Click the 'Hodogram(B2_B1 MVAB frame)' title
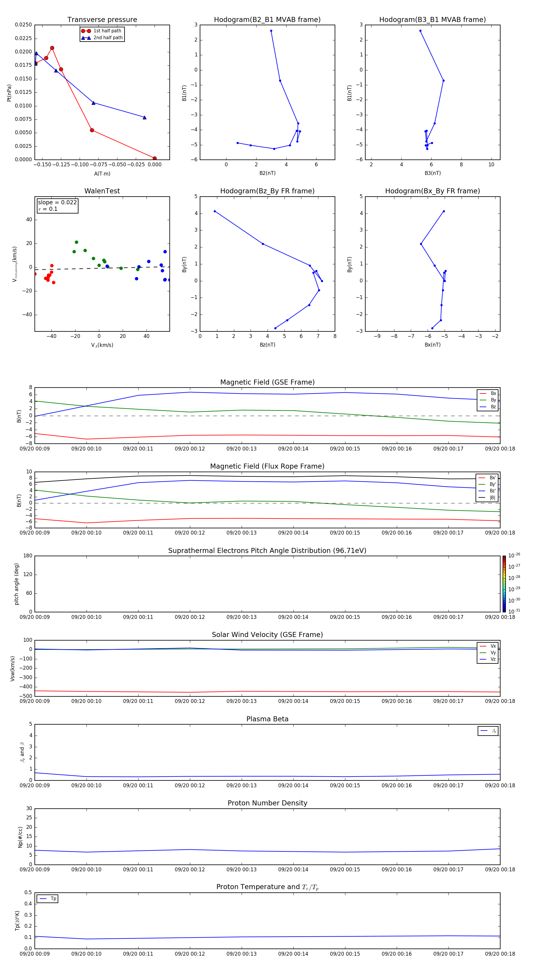Viewport: 535px width, 980px height. [267, 20]
